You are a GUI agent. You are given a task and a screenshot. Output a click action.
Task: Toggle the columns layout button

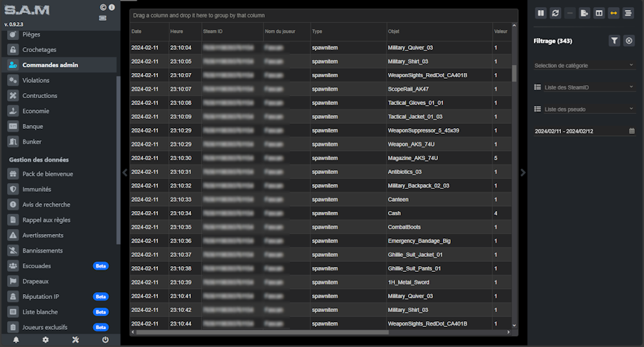tap(599, 13)
